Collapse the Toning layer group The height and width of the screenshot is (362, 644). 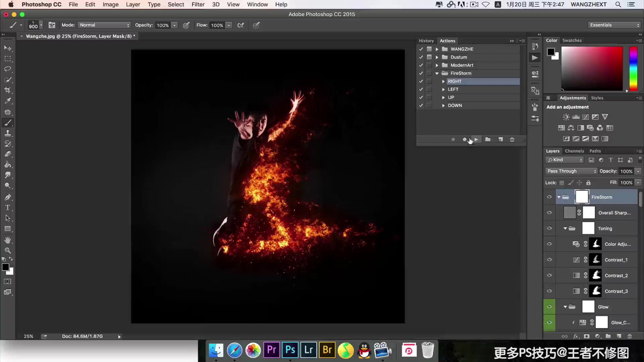[565, 229]
